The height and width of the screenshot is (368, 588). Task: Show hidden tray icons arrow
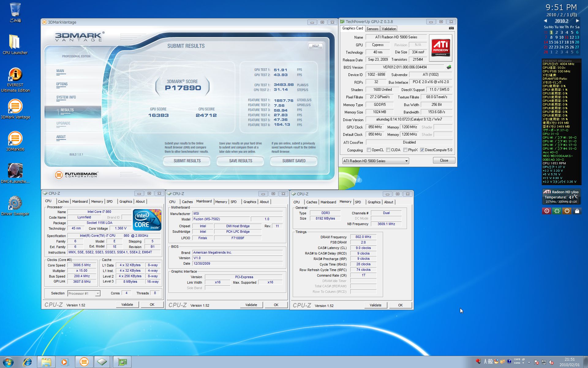pos(529,362)
